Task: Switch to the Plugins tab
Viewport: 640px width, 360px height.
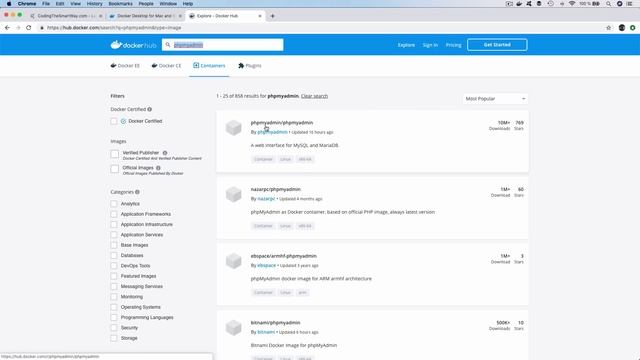Action: tap(250, 66)
